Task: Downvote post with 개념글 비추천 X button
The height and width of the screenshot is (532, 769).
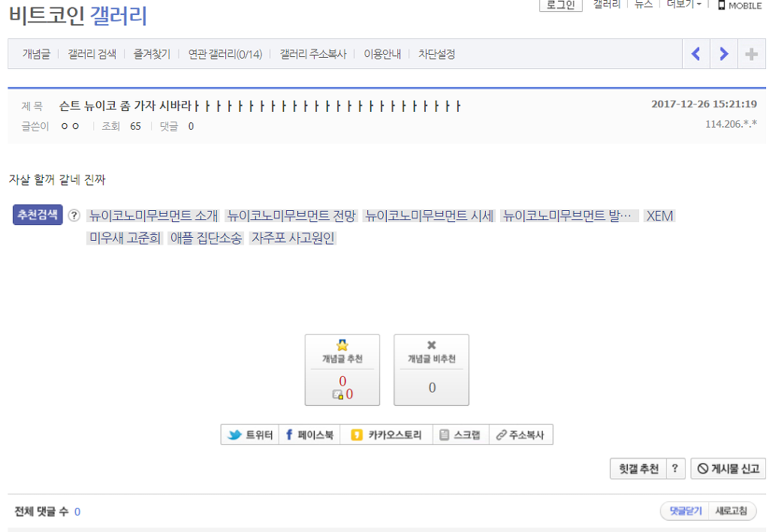Action: point(432,370)
